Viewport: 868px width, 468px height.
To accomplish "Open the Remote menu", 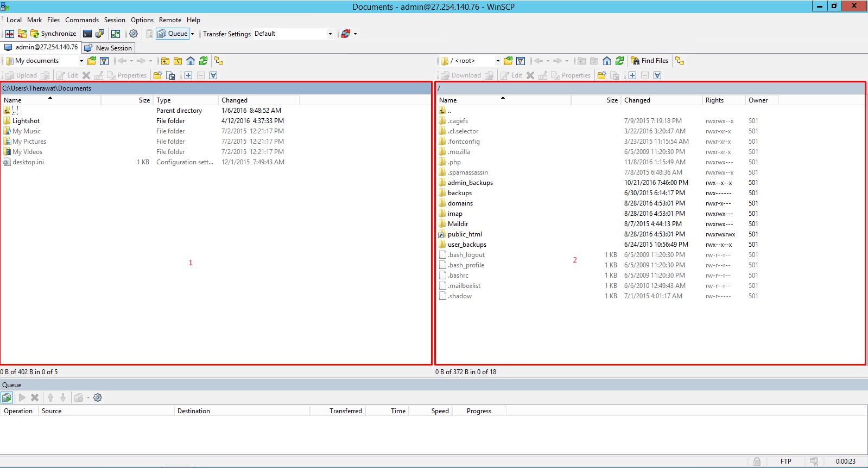I will pos(170,20).
